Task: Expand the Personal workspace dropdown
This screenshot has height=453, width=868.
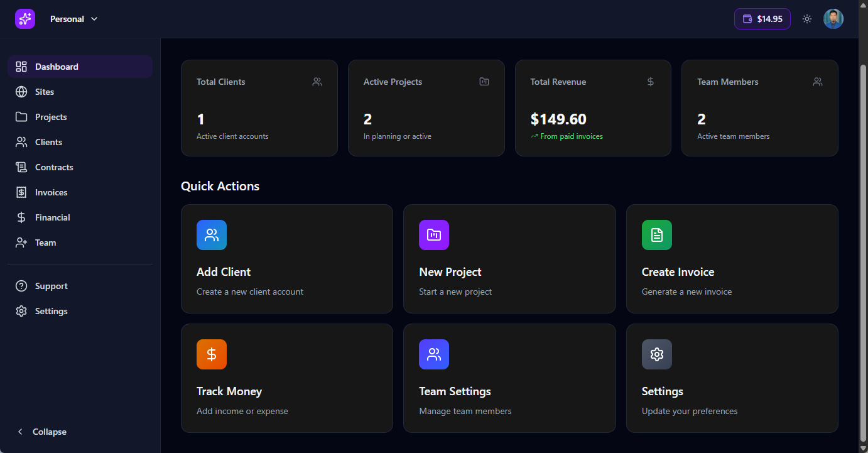Action: coord(74,19)
